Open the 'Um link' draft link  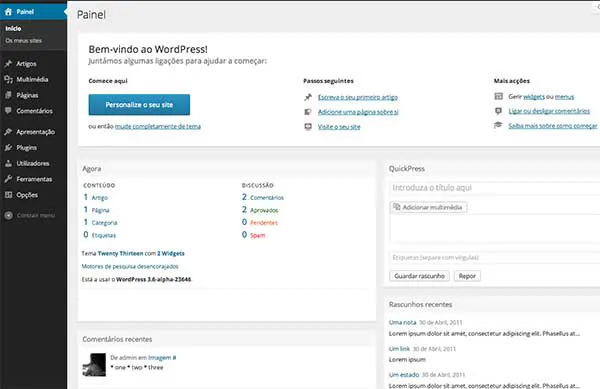[x=399, y=349]
